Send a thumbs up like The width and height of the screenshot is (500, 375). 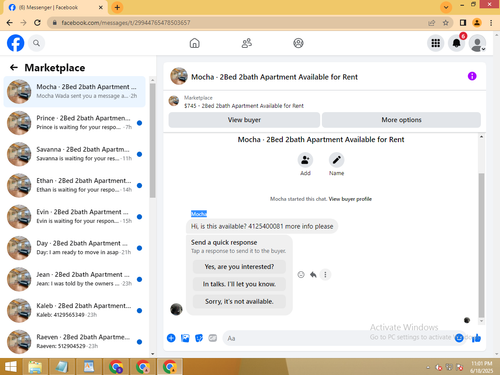pyautogui.click(x=476, y=338)
